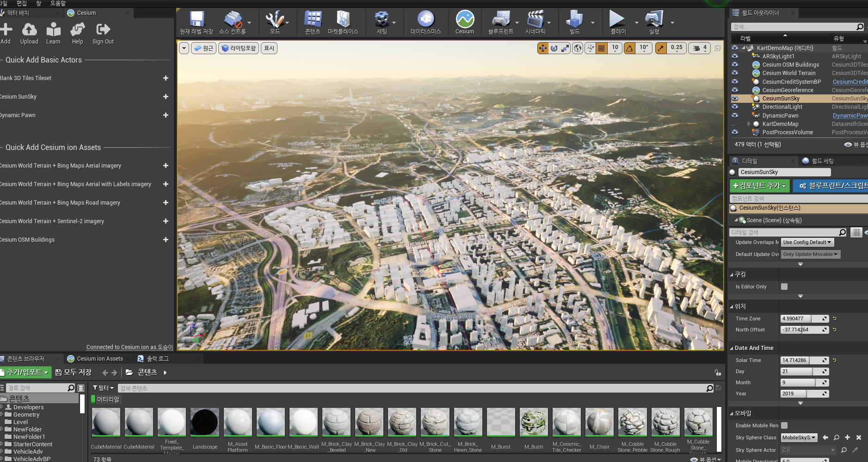
Task: Add Cesium OSM Buildings asset
Action: tap(166, 240)
